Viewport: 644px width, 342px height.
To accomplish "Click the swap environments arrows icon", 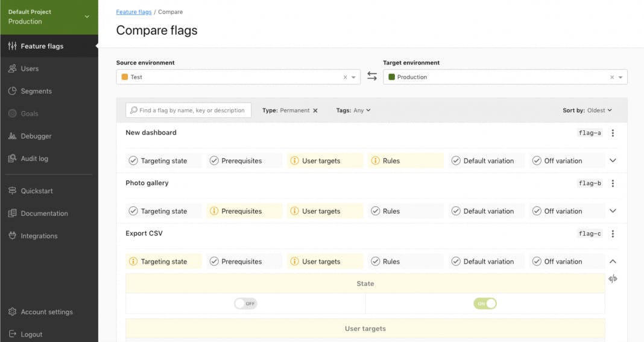I will (372, 77).
